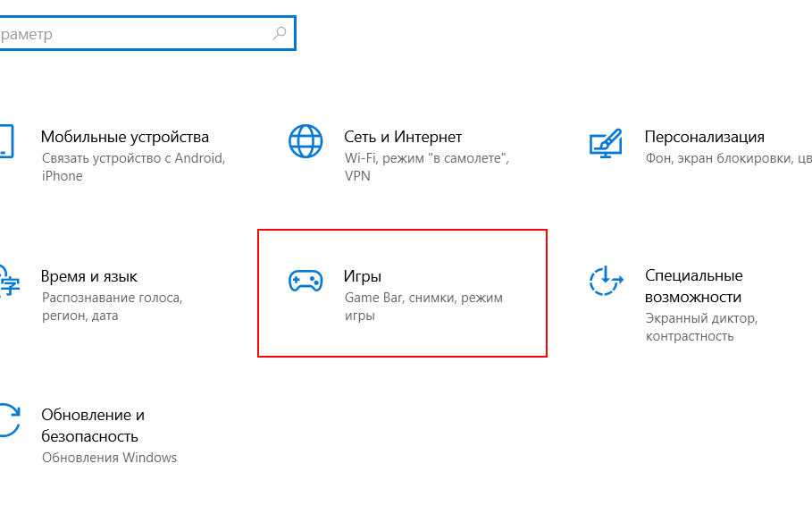Click the globe icon for Сеть и Интернет
Viewport: 812px width, 531px height.
pyautogui.click(x=306, y=141)
